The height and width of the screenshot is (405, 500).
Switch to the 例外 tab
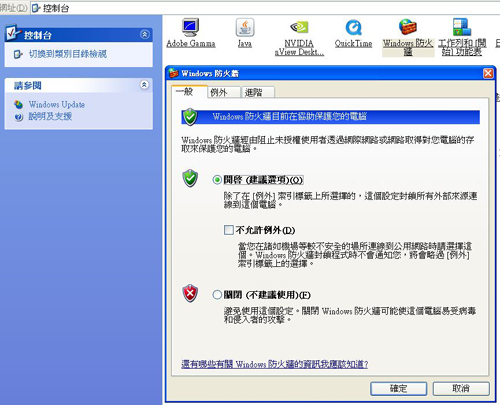tap(224, 92)
